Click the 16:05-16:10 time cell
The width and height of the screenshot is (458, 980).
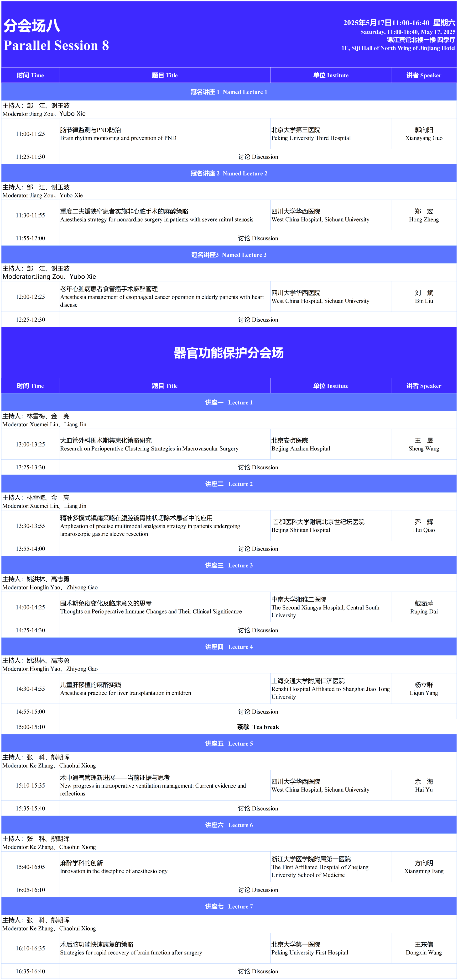tap(30, 890)
